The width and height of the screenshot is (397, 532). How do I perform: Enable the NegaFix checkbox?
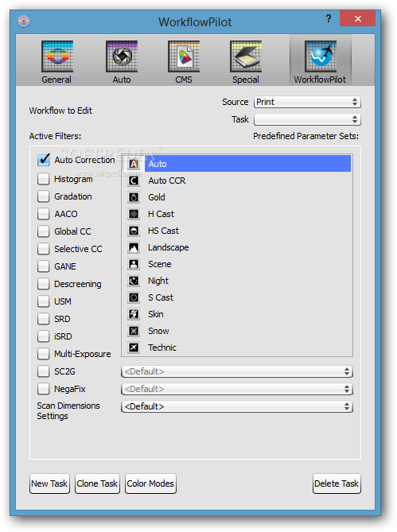tap(44, 389)
